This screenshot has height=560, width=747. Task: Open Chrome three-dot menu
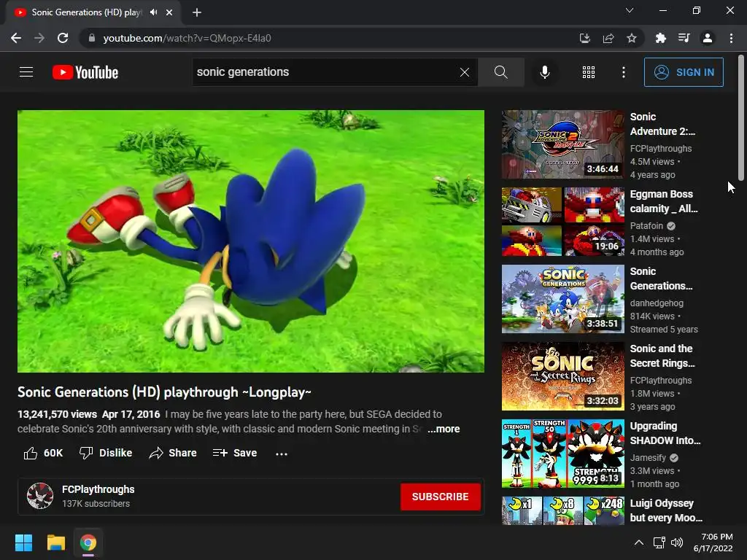(x=731, y=38)
